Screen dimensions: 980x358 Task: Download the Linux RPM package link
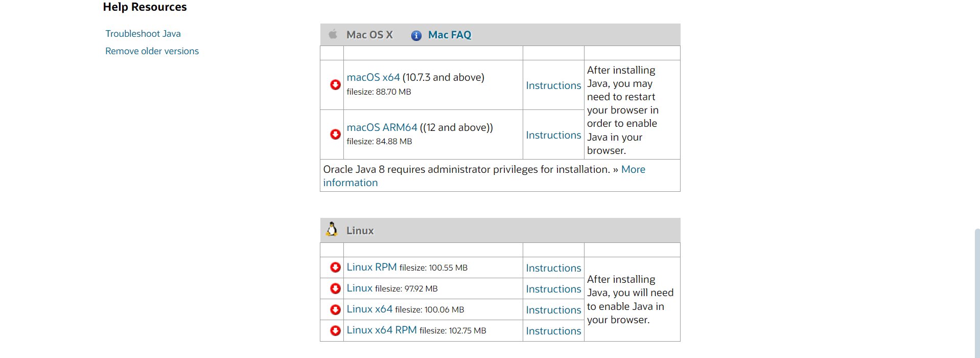(371, 267)
